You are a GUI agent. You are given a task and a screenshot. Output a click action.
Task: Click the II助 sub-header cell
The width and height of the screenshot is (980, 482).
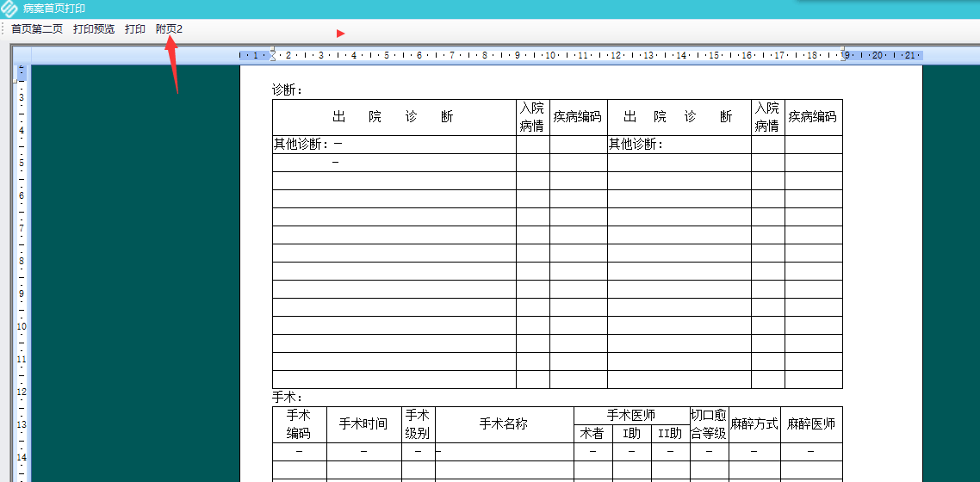pos(670,433)
